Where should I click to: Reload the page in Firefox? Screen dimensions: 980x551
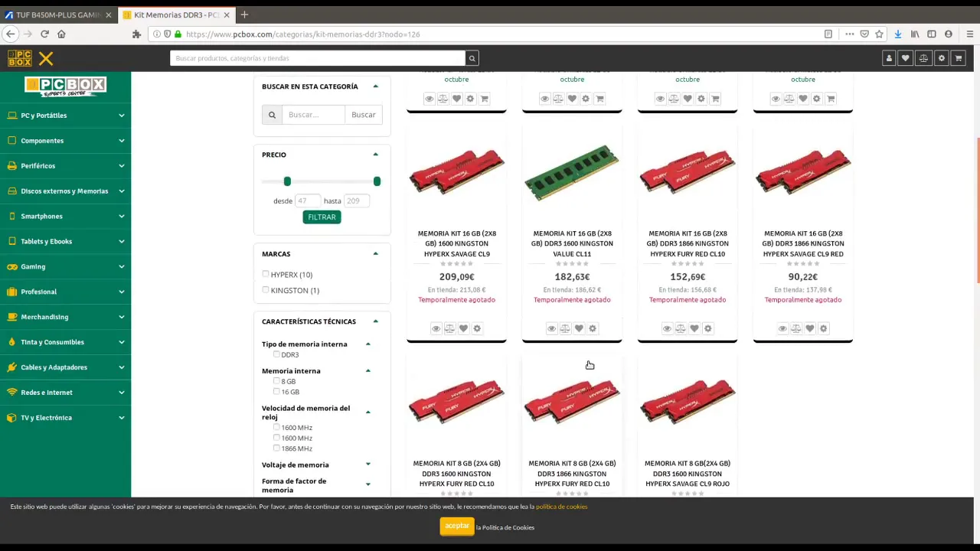point(44,34)
